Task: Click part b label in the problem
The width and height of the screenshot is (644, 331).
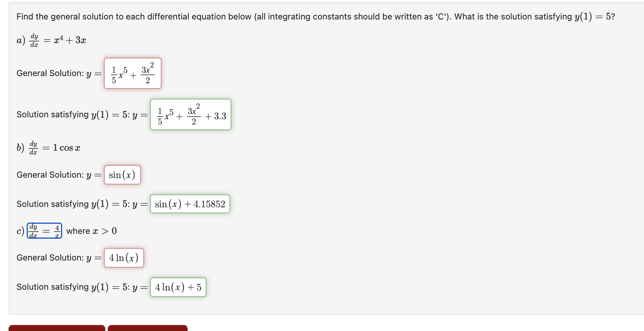Action: (x=19, y=148)
